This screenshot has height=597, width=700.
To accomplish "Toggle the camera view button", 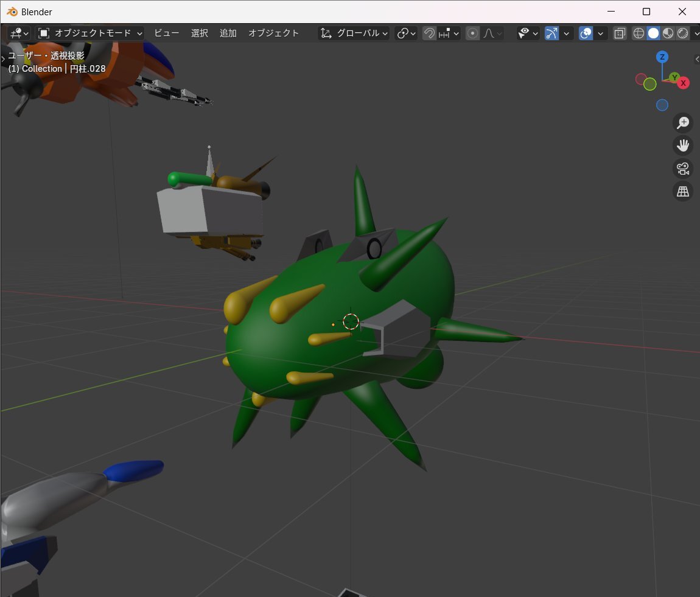I will coord(682,169).
